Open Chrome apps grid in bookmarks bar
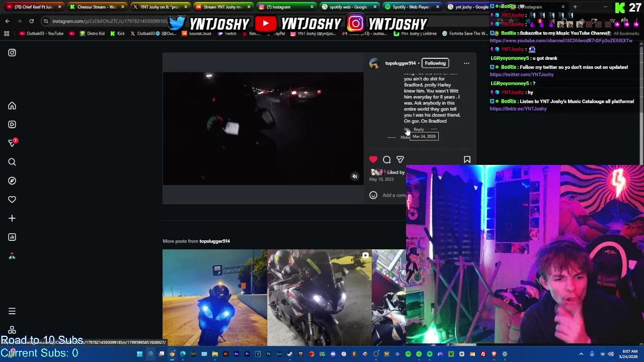Image resolution: width=644 pixels, height=362 pixels. click(7, 34)
